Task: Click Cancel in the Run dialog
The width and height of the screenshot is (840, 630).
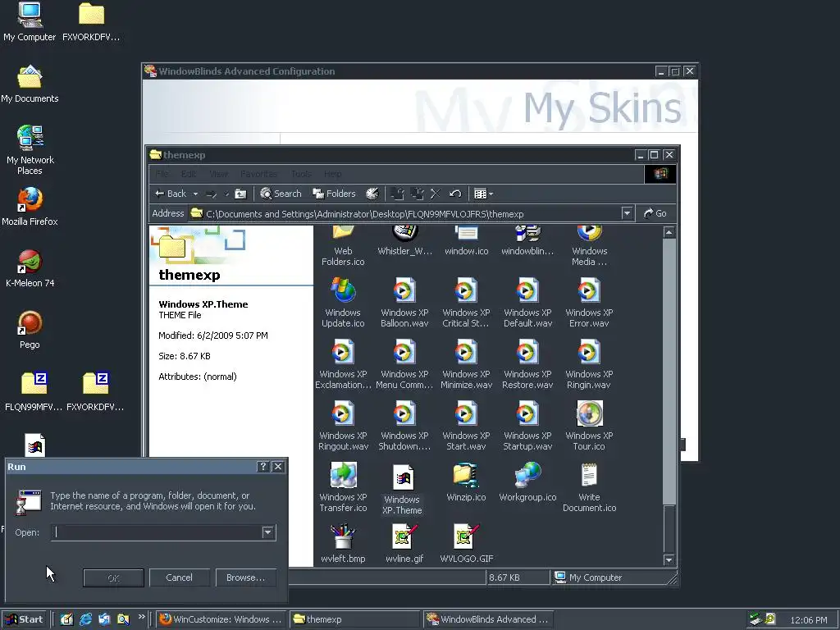Action: (x=179, y=577)
